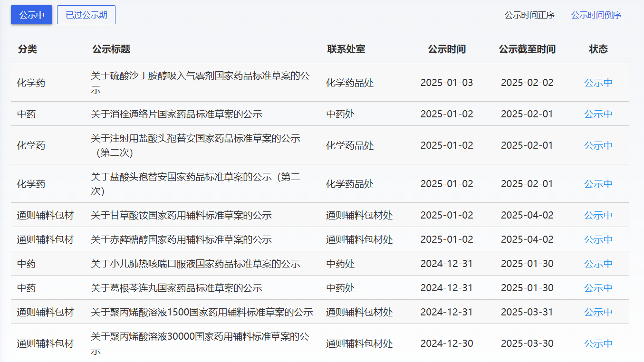The width and height of the screenshot is (644, 362).
Task: Open 消栓通络片 standard draft notice
Action: pyautogui.click(x=176, y=114)
